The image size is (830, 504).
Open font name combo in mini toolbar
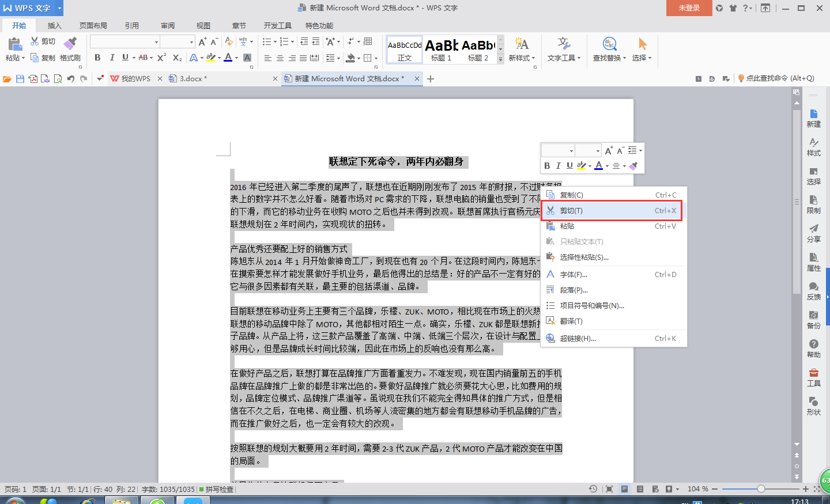559,150
